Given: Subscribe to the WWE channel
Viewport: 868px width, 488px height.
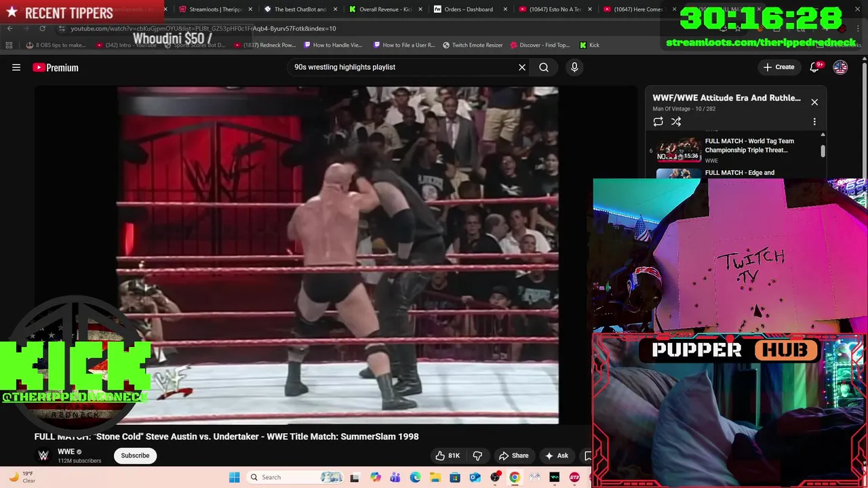Looking at the screenshot, I should click(135, 455).
